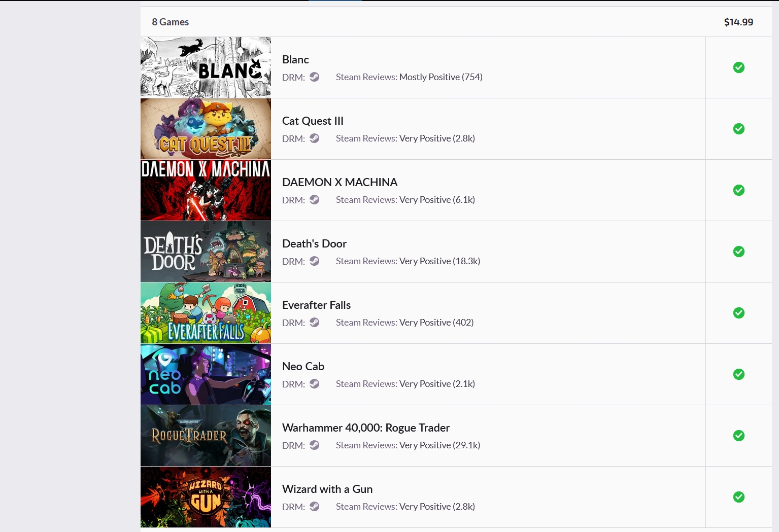Select the DAEMON X MACHINA title

[340, 183]
